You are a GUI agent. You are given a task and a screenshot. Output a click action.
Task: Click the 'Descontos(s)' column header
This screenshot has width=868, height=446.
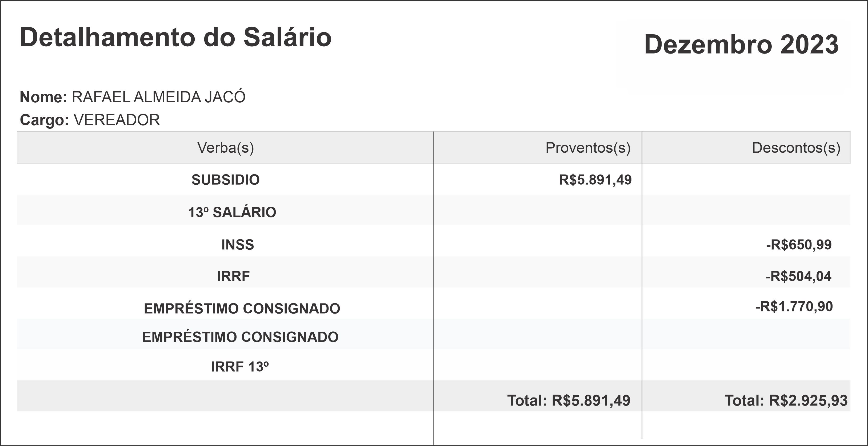(x=796, y=148)
